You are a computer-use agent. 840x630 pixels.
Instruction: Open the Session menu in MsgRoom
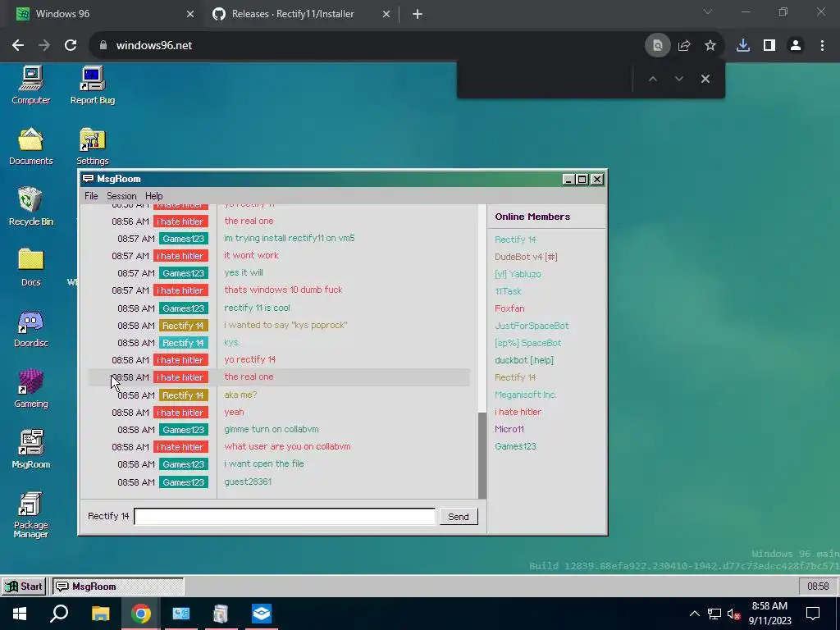(x=121, y=196)
